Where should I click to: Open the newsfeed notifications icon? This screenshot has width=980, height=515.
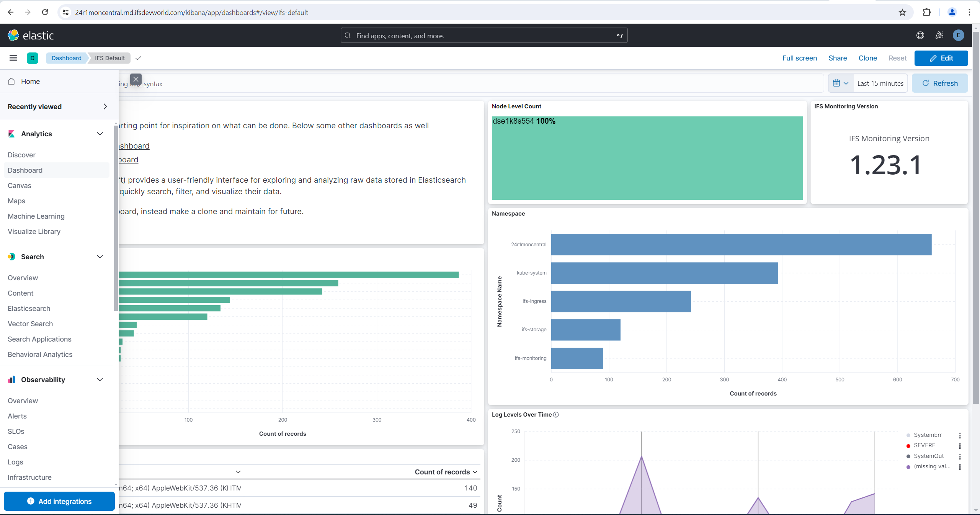click(x=939, y=35)
